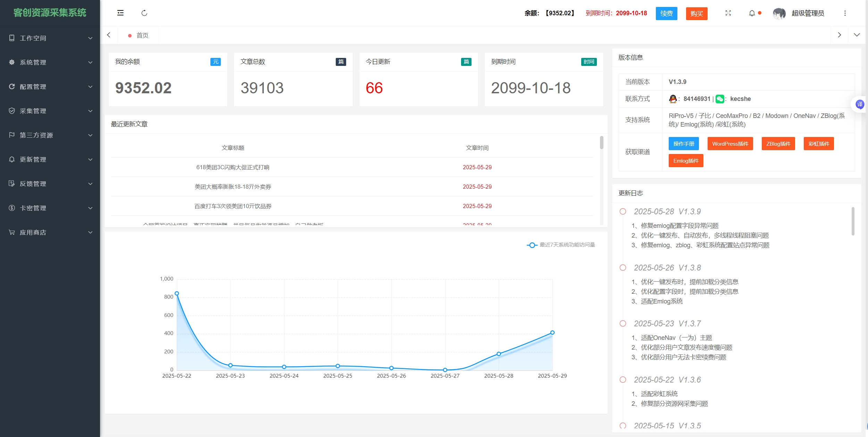Expand 工作空间 menu chevron
The height and width of the screenshot is (437, 868).
click(x=90, y=38)
